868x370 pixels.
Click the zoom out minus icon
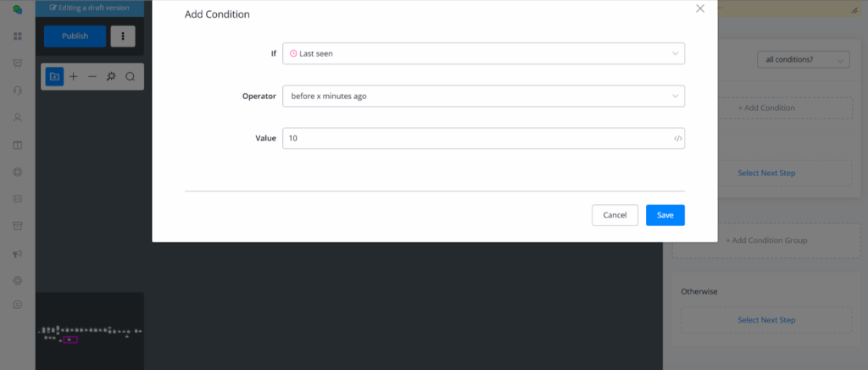pos(92,77)
